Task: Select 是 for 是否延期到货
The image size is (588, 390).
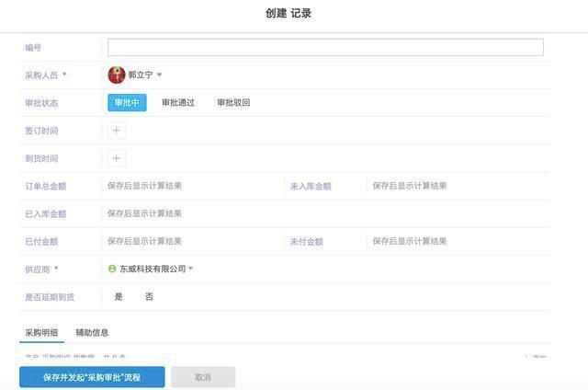Action: coord(119,296)
